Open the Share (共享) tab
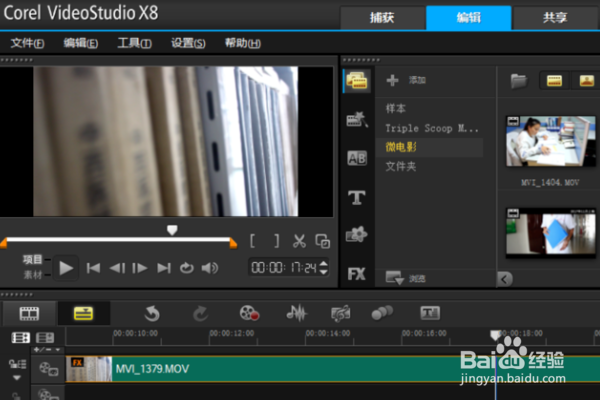This screenshot has height=400, width=600. (x=556, y=18)
